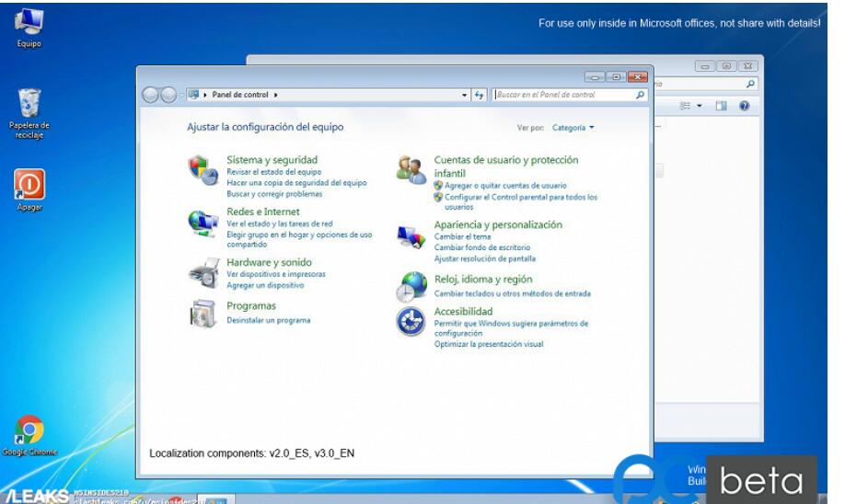Open view options arrow in background window
Viewport: 845px width, 504px height.
[700, 106]
